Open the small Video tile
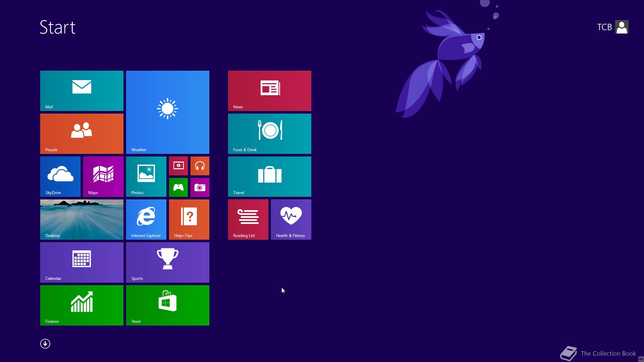 pos(178,166)
